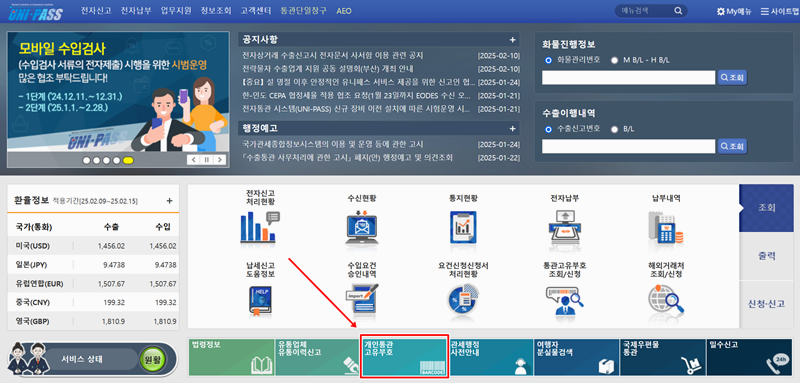Expand 공지사항 with plus icon

tap(512, 40)
